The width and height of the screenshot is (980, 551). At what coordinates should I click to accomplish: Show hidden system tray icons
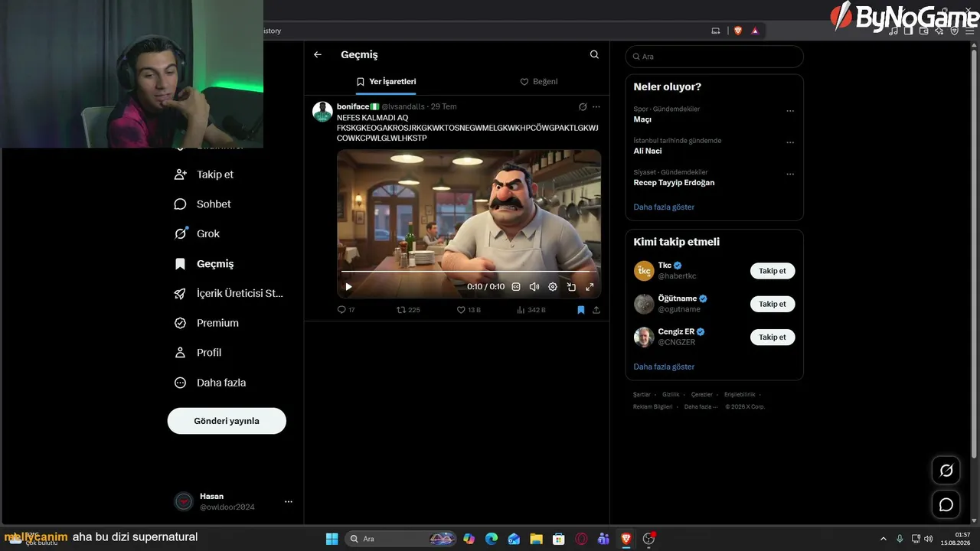[x=883, y=539]
